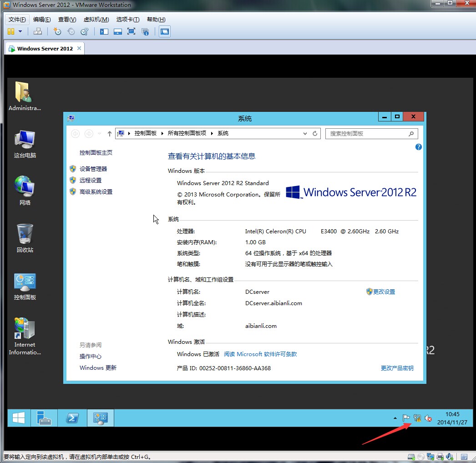The height and width of the screenshot is (463, 476).
Task: Open the recent locations dropdown beside navigation arrows
Action: pos(99,134)
